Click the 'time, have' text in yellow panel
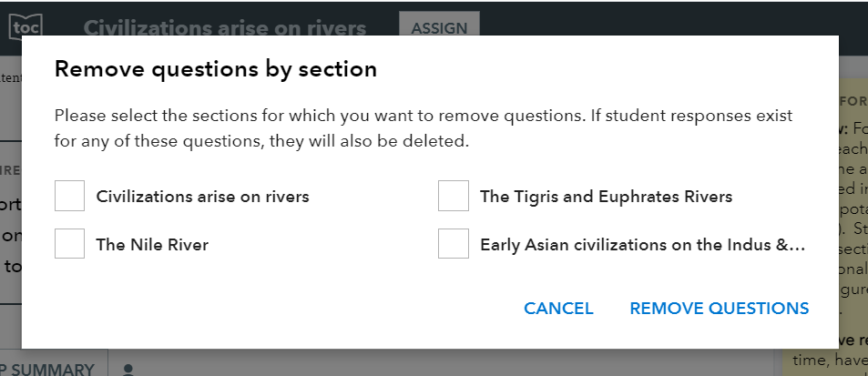The width and height of the screenshot is (868, 376). click(830, 361)
